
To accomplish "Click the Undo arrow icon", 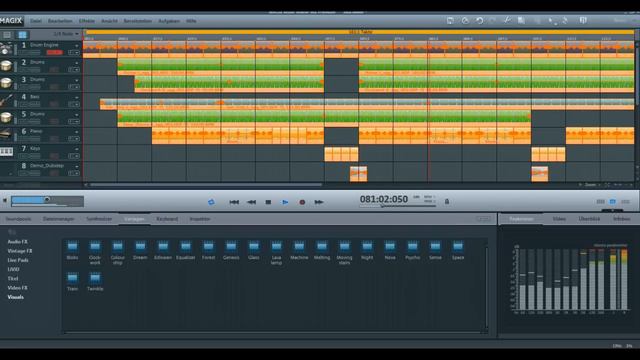I will point(479,20).
